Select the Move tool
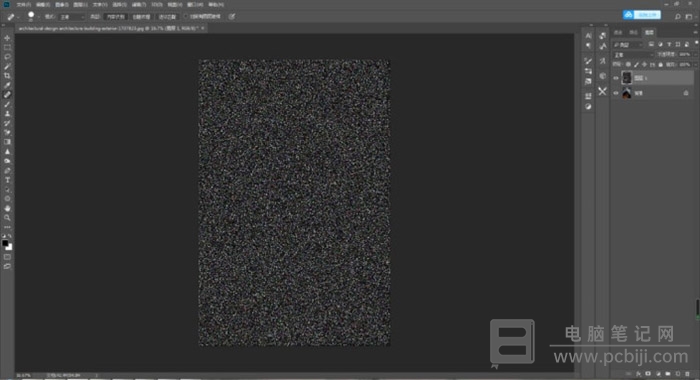Viewport: 700px width, 380px height. click(x=7, y=38)
